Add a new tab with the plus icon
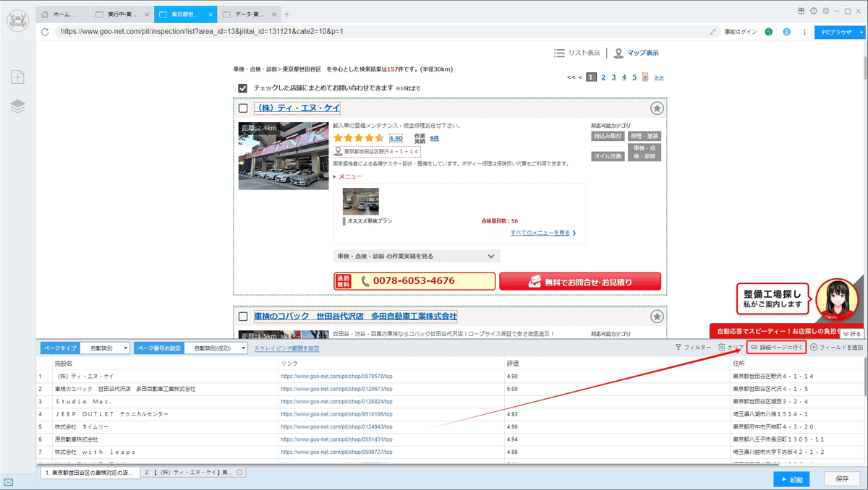The image size is (868, 490). click(287, 14)
